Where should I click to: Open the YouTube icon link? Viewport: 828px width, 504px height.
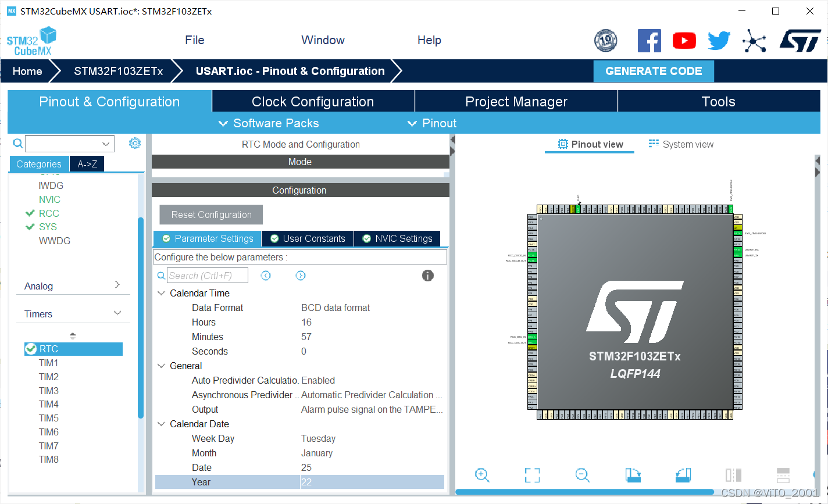tap(684, 41)
